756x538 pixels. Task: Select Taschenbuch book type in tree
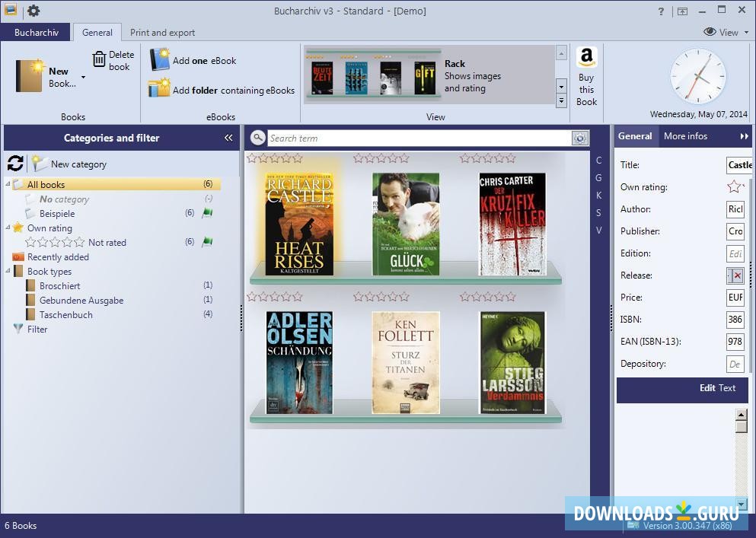coord(66,314)
